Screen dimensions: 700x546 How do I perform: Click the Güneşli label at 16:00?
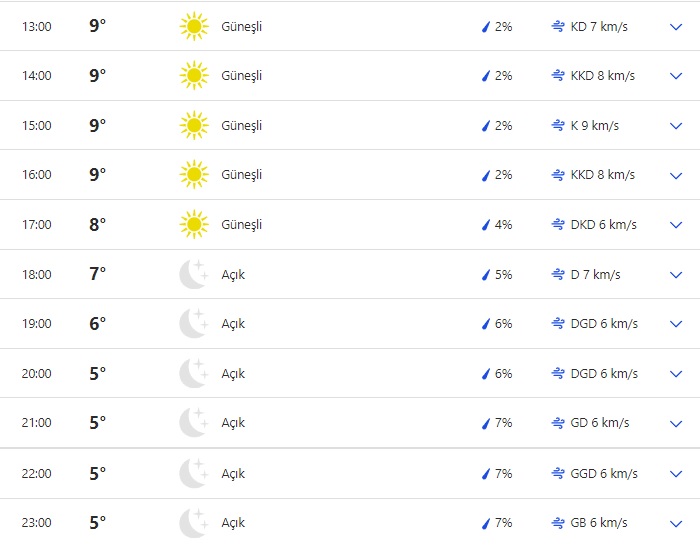tap(241, 175)
